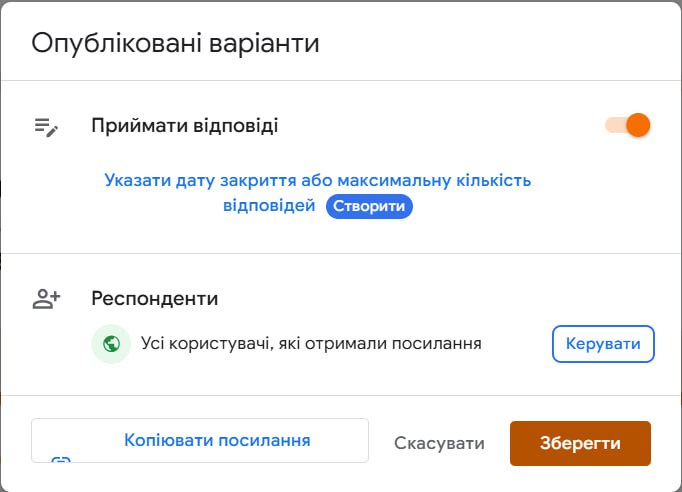Viewport: 682px width, 492px height.
Task: Save settings with the Зберегти button
Action: point(580,443)
